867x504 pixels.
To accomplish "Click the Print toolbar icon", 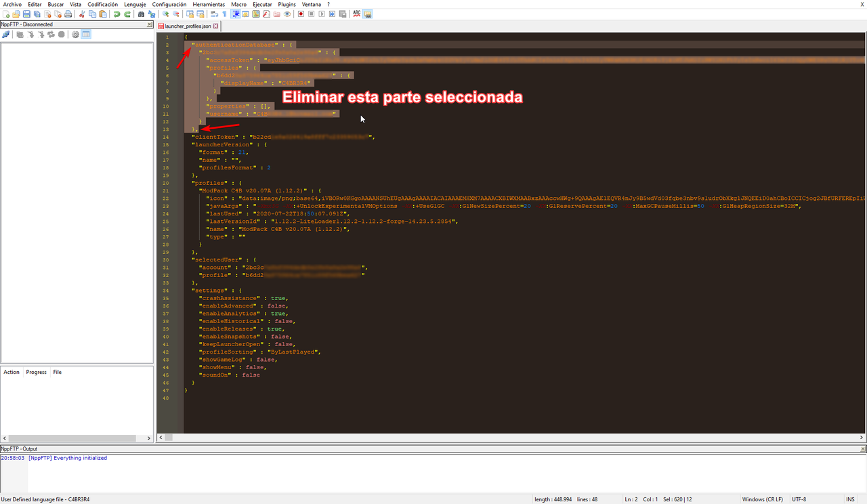I will (x=68, y=14).
